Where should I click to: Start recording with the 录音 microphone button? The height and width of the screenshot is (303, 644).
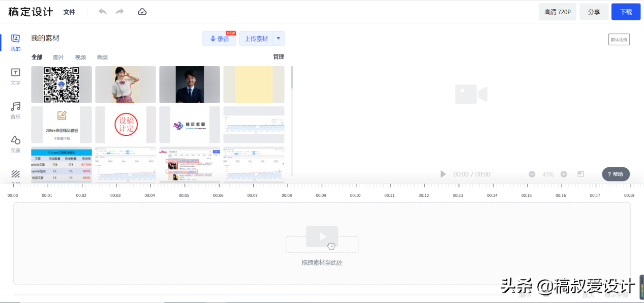[219, 38]
